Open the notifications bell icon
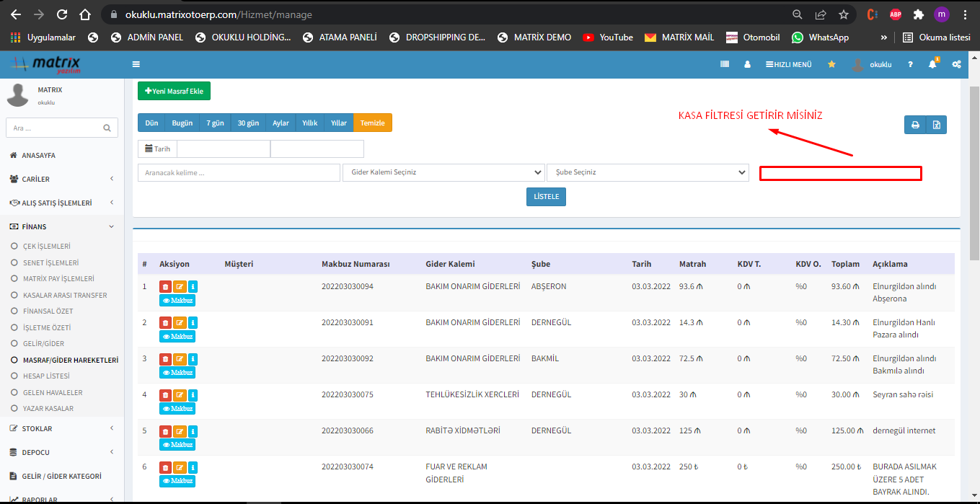 click(932, 64)
